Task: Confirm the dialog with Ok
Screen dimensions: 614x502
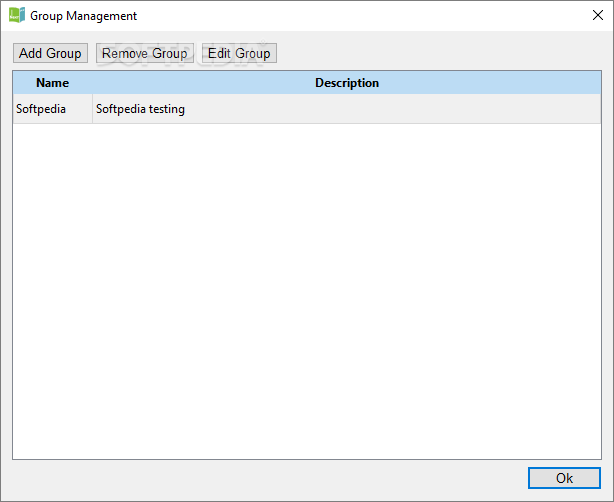Action: 564,478
